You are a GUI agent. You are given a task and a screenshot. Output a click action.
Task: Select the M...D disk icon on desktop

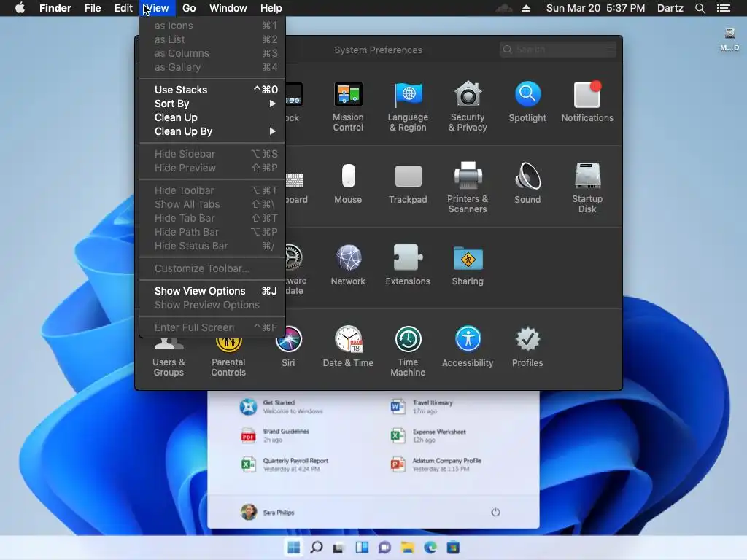(x=729, y=39)
